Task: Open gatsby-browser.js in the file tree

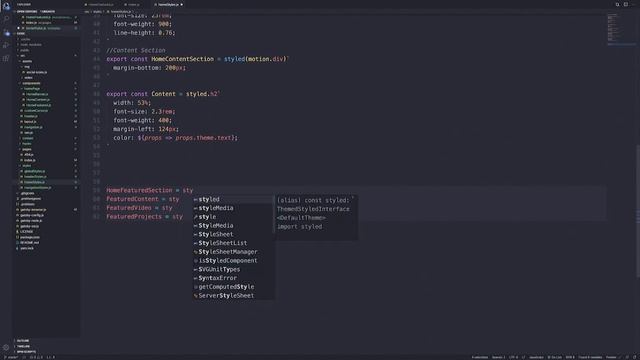Action: tap(33, 209)
